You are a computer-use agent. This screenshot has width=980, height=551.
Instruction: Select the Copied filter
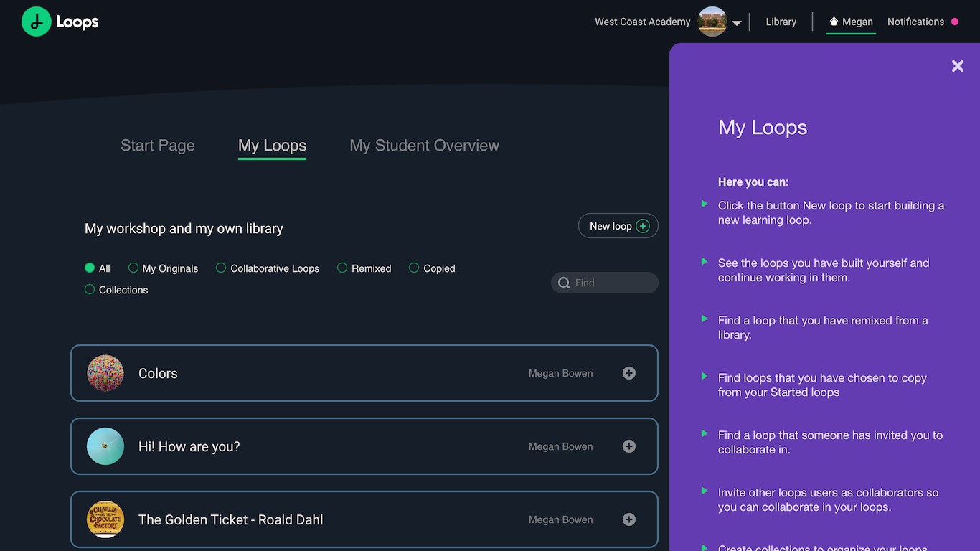pos(432,268)
